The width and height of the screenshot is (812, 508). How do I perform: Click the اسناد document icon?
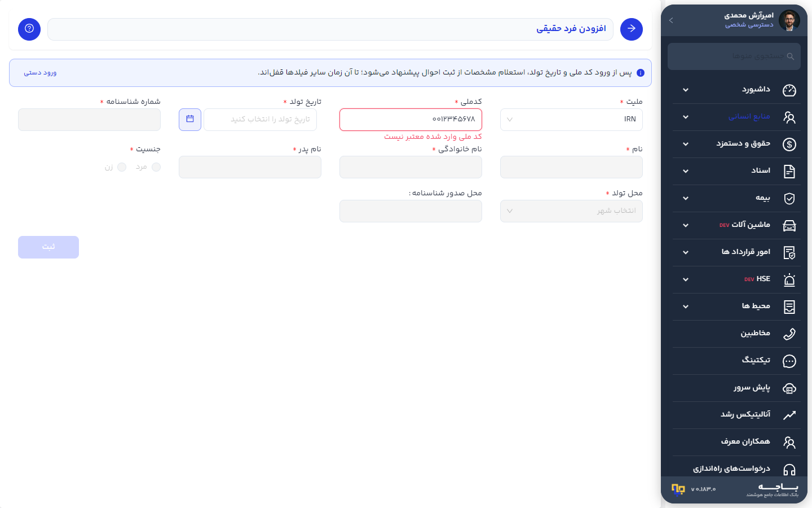[789, 172]
